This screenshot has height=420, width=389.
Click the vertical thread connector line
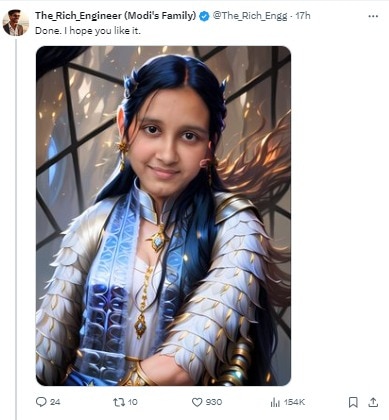pos(16,229)
